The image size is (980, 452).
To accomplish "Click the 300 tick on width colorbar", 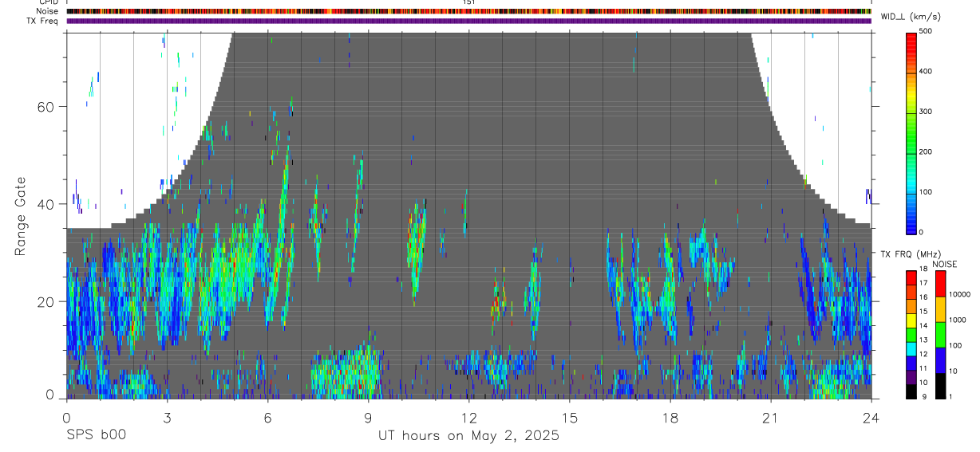I will click(927, 112).
